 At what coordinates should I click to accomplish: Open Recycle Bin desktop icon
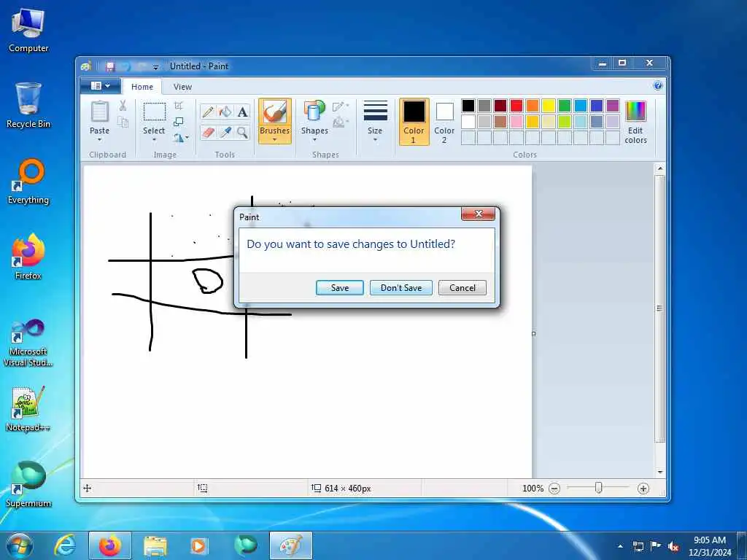click(x=28, y=106)
